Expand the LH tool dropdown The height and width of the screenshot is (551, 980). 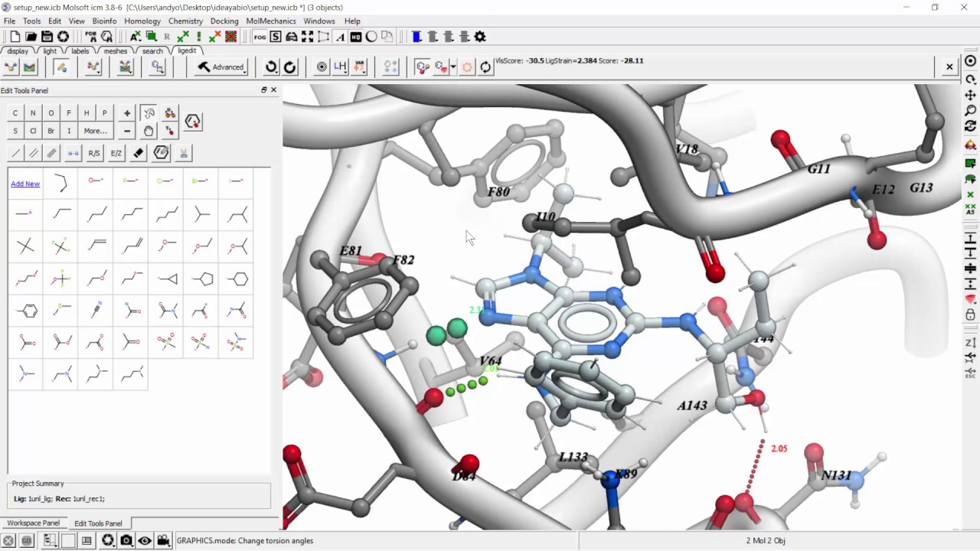(x=340, y=67)
